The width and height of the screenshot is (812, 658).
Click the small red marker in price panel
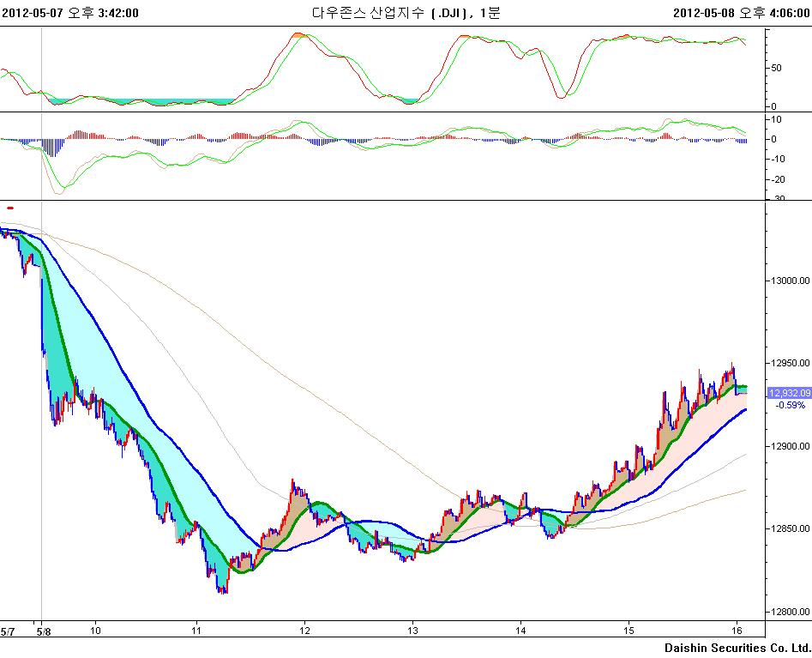point(10,207)
